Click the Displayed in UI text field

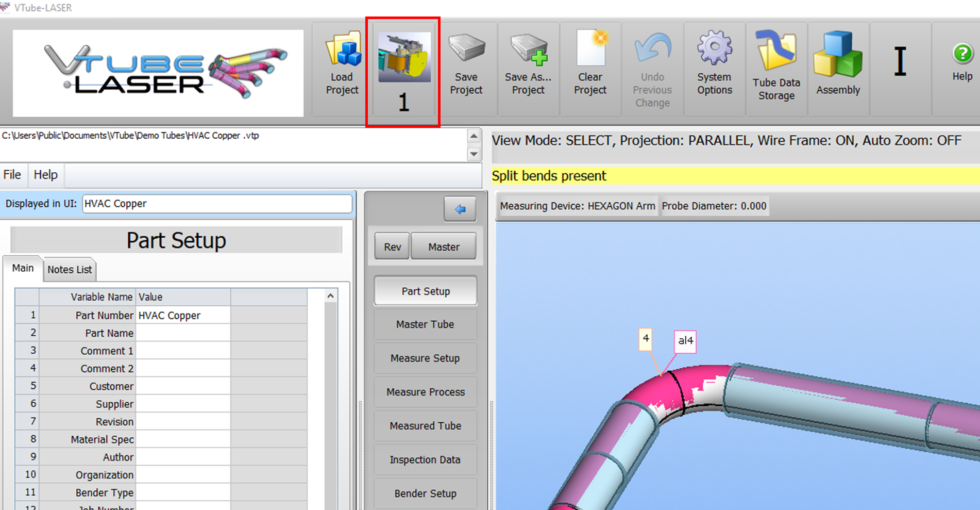click(217, 204)
